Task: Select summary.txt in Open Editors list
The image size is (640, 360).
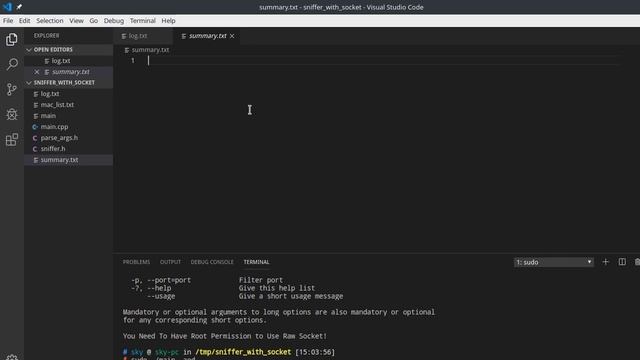Action: click(x=69, y=72)
